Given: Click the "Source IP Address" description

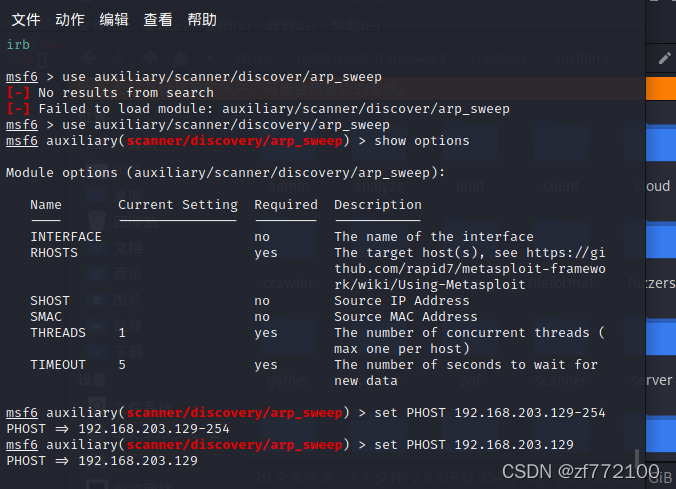Looking at the screenshot, I should [x=402, y=301].
